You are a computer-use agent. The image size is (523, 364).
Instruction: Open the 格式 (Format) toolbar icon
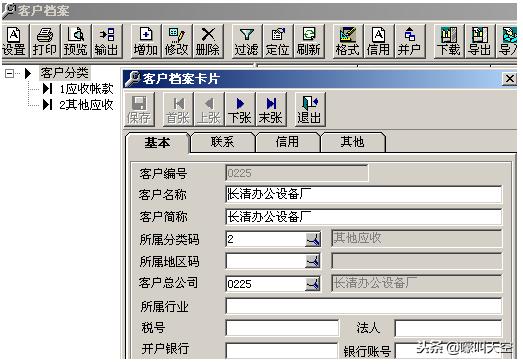click(348, 41)
